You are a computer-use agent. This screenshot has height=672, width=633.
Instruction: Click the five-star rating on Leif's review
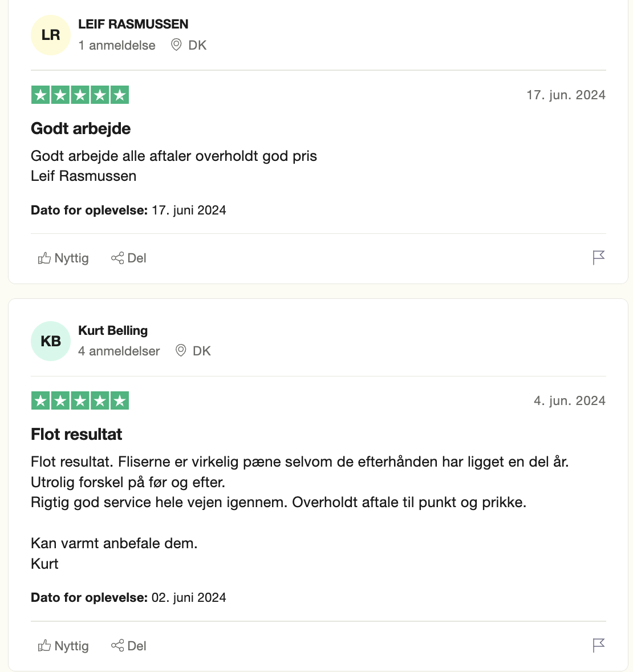80,95
